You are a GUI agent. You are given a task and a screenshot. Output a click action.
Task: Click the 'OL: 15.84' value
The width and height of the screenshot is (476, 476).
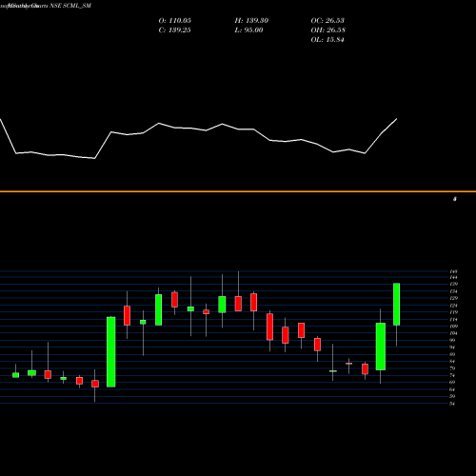[x=327, y=40]
